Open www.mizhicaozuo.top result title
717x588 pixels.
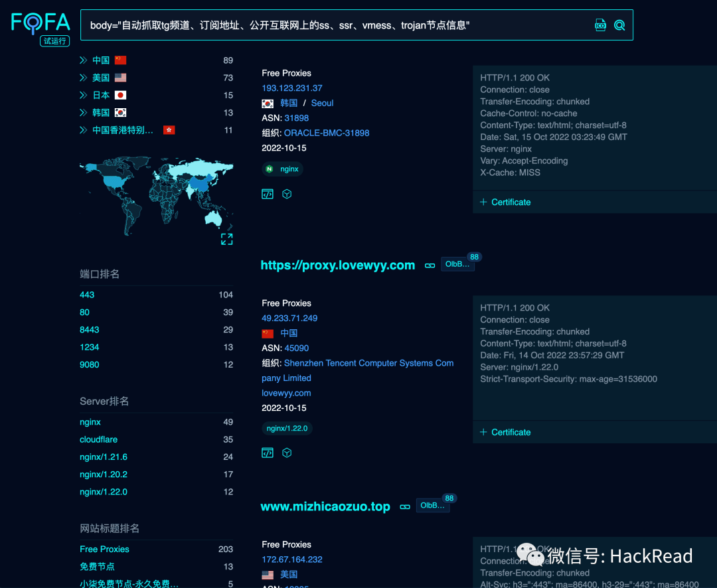pyautogui.click(x=325, y=506)
